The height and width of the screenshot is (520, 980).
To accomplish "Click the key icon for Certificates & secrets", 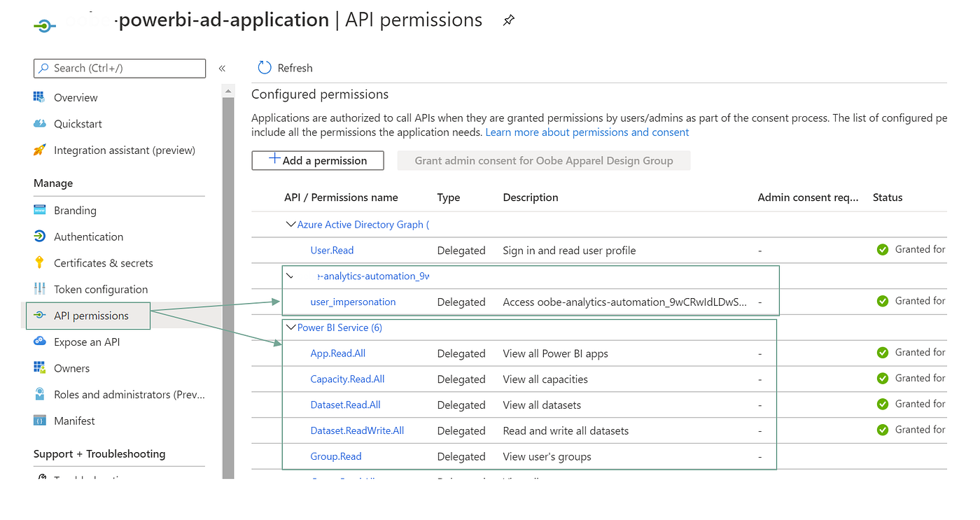I will tap(41, 262).
